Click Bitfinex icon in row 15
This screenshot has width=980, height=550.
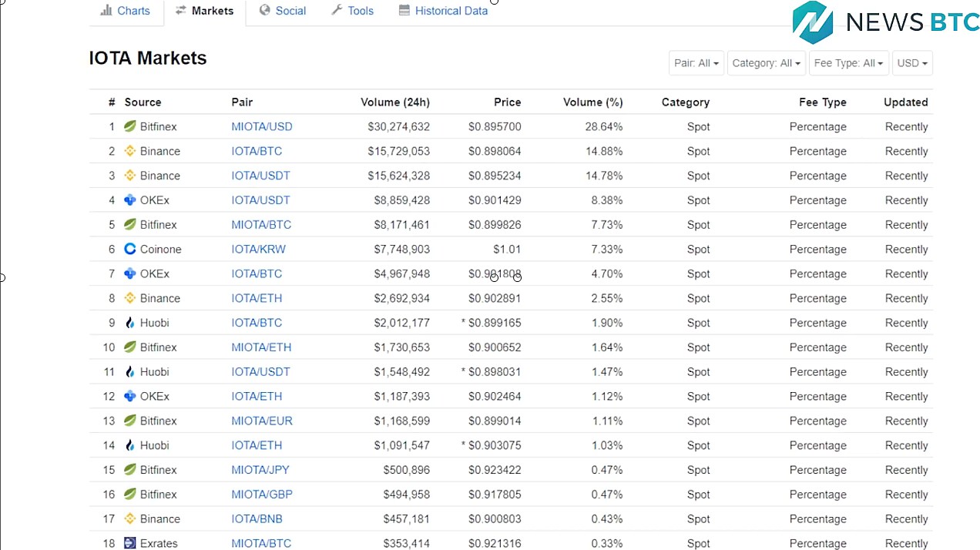(x=130, y=470)
